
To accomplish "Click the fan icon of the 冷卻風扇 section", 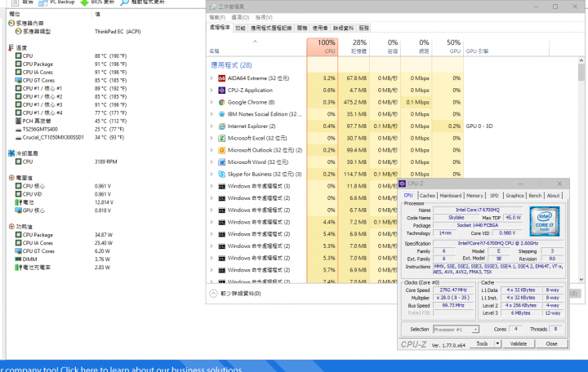I will (11, 153).
